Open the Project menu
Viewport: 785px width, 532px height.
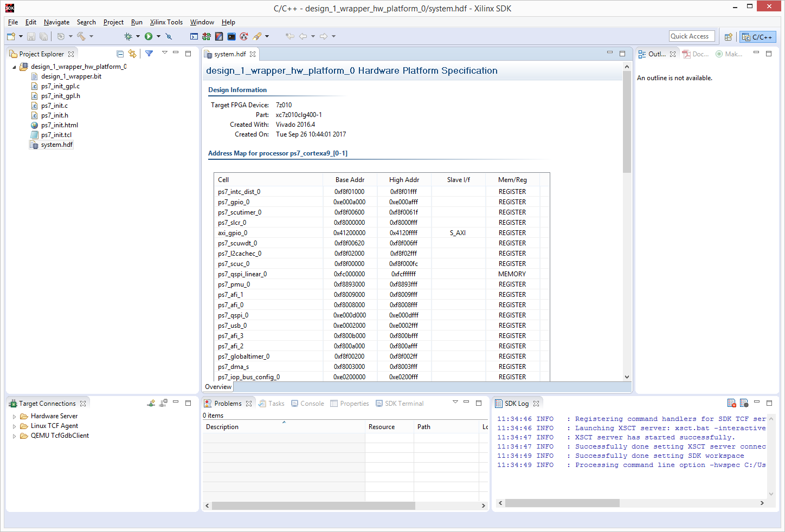113,22
